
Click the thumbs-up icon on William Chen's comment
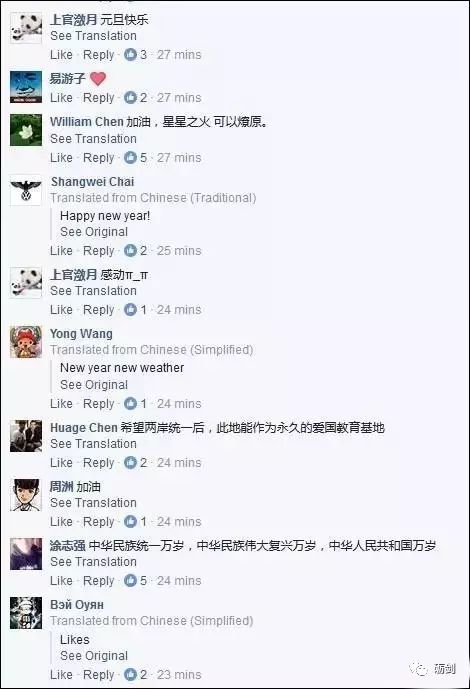pyautogui.click(x=130, y=157)
